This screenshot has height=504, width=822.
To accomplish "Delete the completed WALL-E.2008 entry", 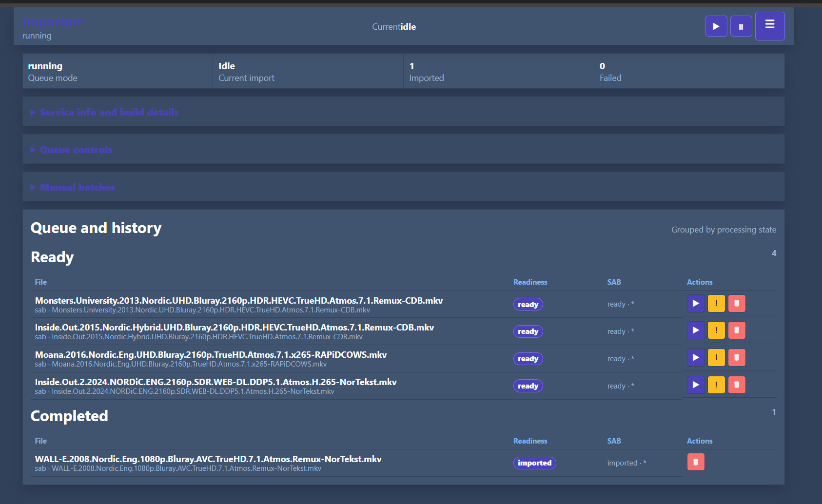I will click(x=696, y=462).
